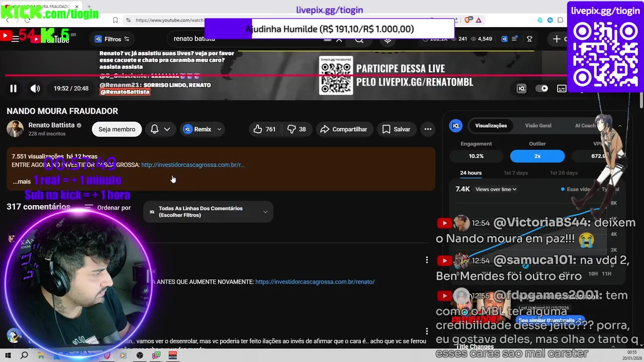Seek along the red video progress bar
The image size is (644, 362).
pos(286,76)
